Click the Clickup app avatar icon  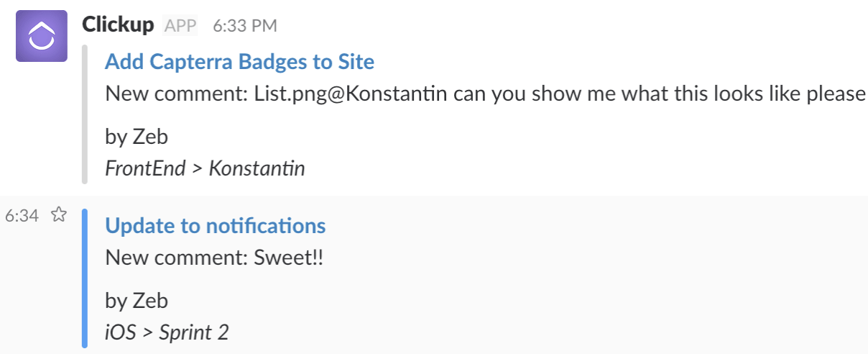pyautogui.click(x=42, y=36)
